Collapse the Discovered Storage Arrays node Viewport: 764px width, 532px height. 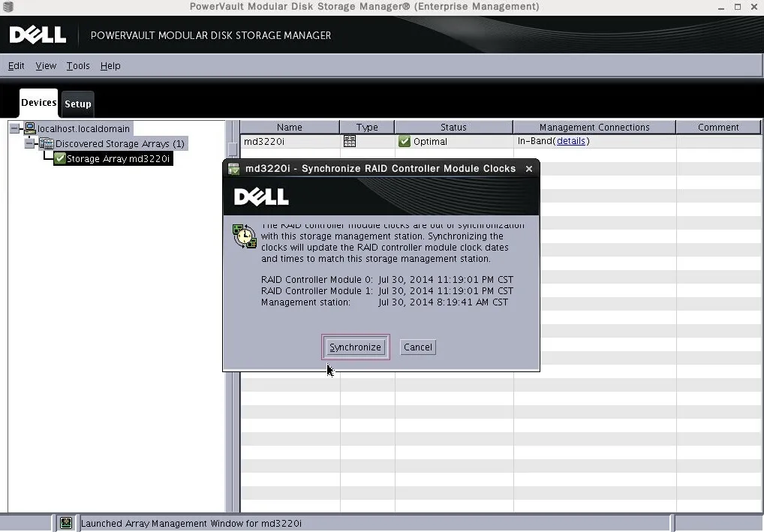[x=29, y=143]
